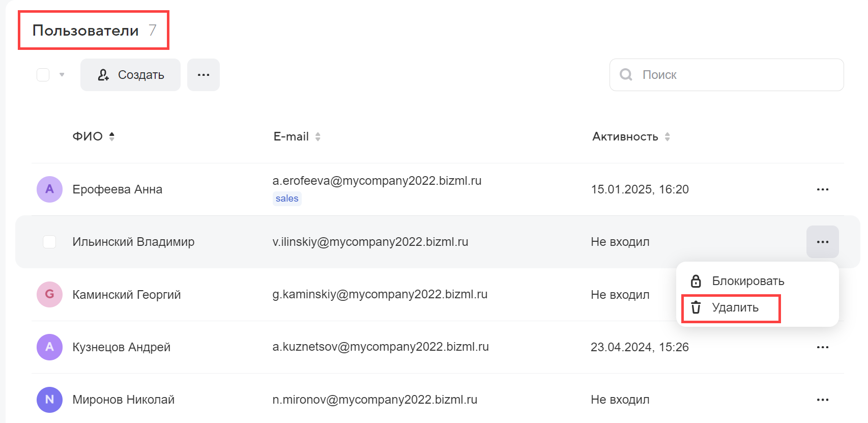Check the box for Ильинский Владимир

(49, 242)
